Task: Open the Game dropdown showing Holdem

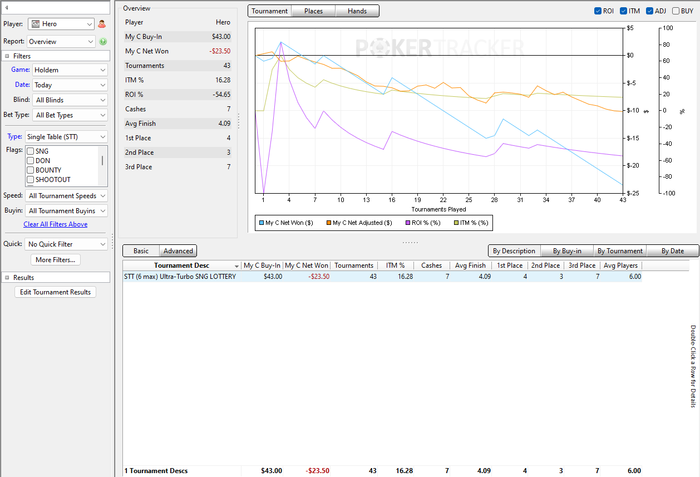Action: tap(70, 70)
